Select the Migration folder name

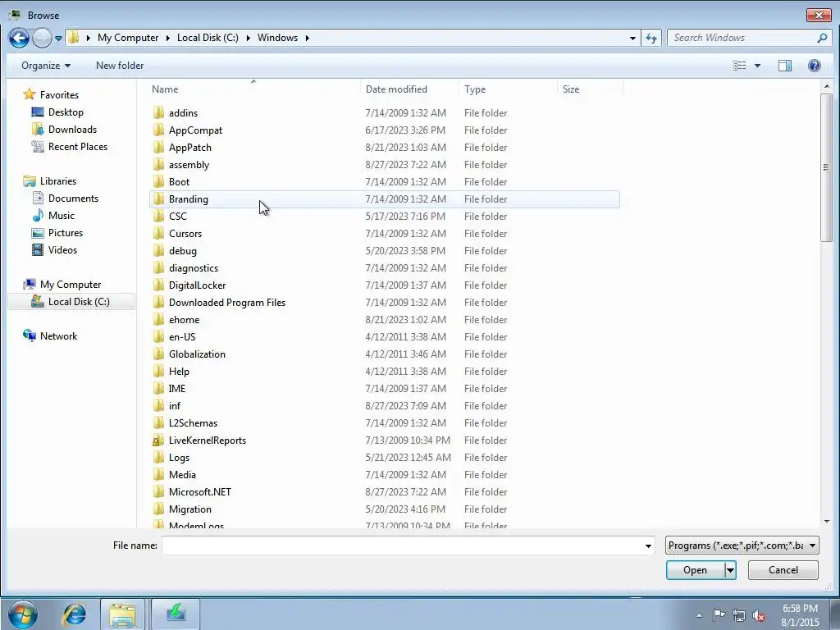click(x=189, y=509)
